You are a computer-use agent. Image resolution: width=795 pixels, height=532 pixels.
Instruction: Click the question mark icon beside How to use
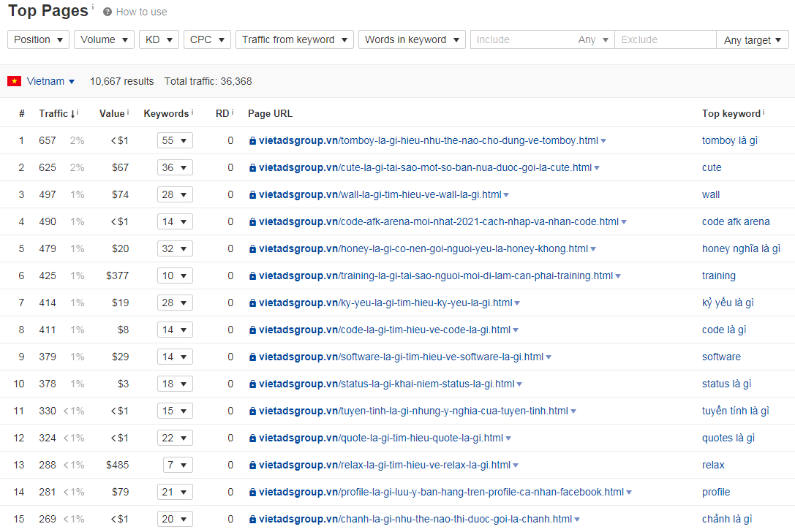point(108,12)
